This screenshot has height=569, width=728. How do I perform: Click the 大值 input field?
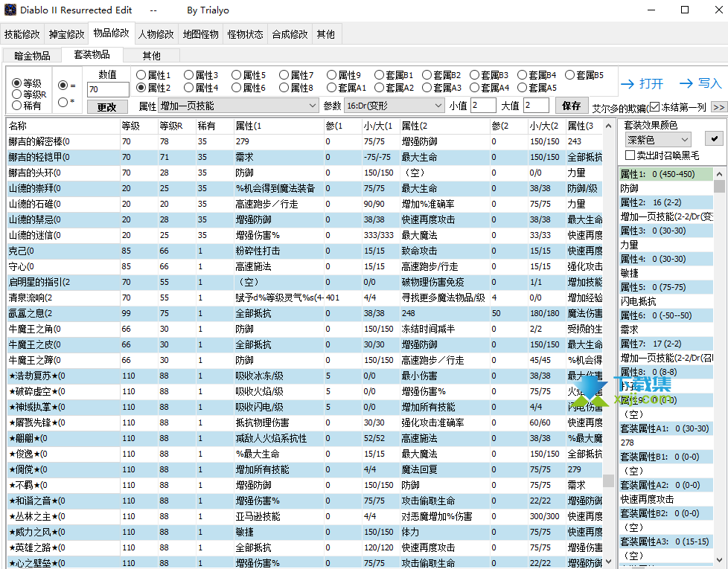pos(536,106)
